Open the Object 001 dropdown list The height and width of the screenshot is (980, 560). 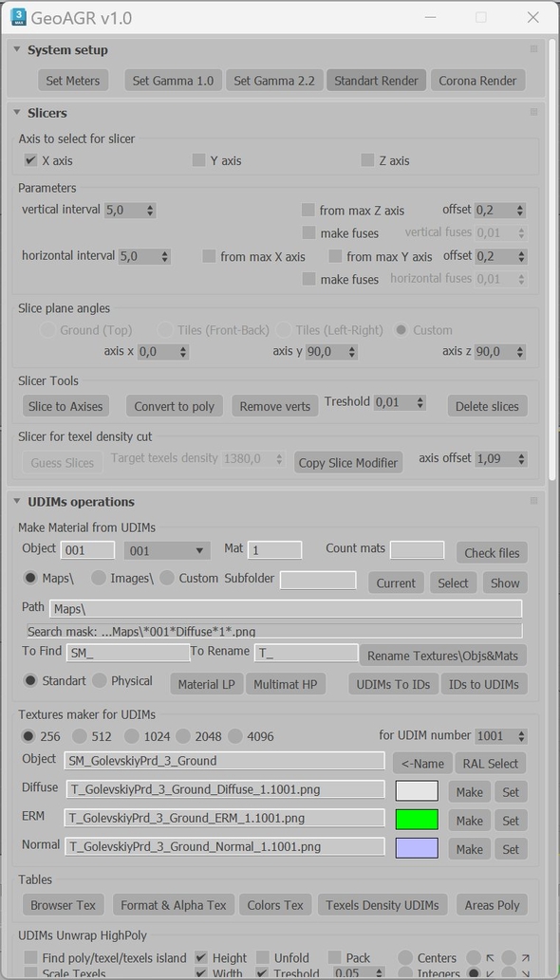point(167,550)
